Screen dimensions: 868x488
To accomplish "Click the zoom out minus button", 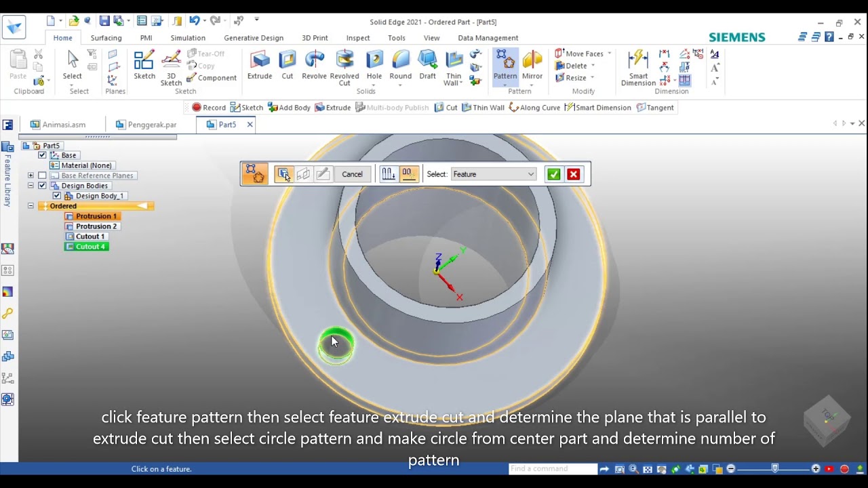I will 731,469.
